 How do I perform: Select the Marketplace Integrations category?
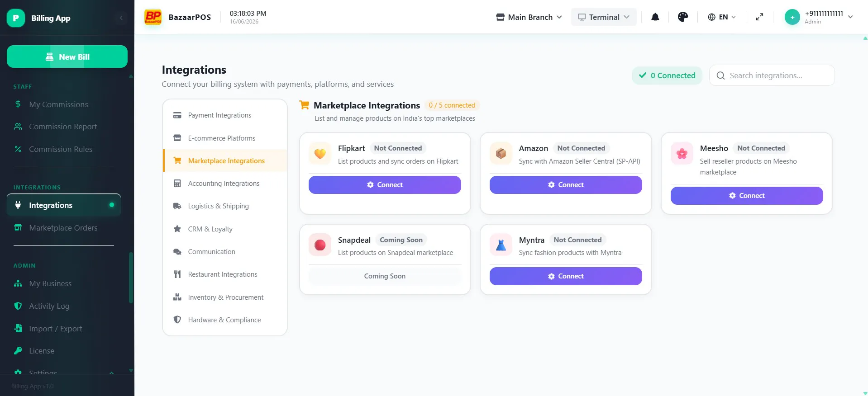coord(225,160)
